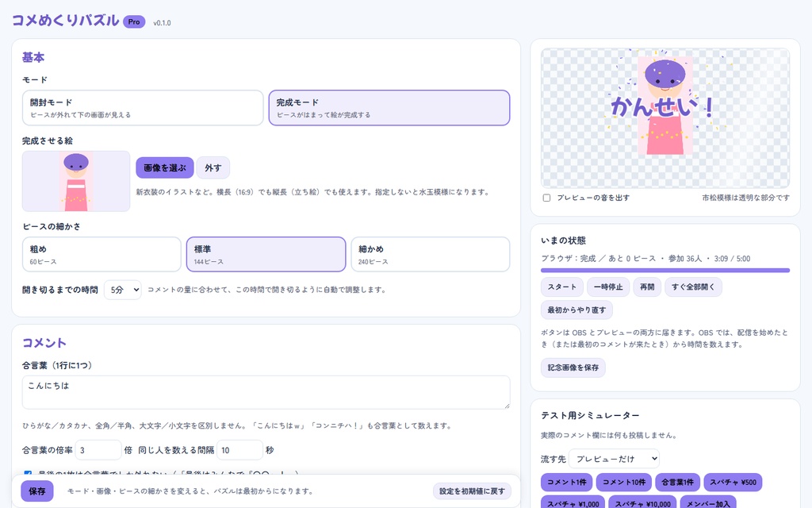Click テスト用シミュレーター heading

pyautogui.click(x=590, y=415)
